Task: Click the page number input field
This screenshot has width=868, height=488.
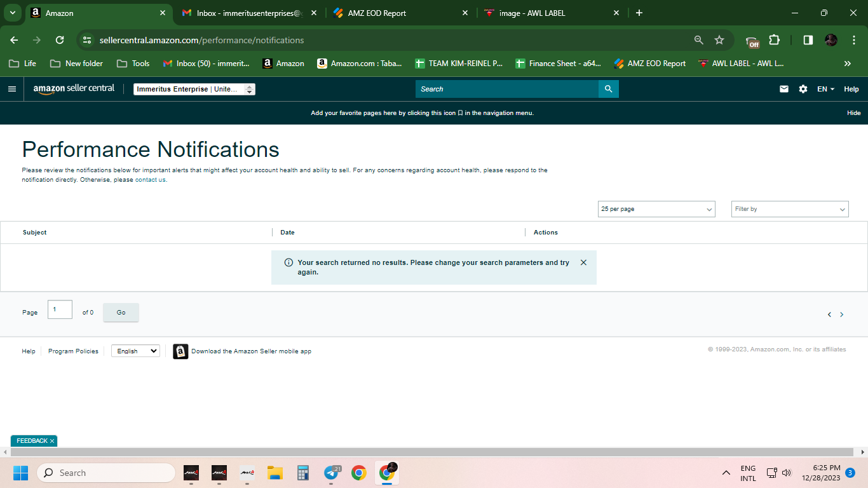Action: pos(60,309)
